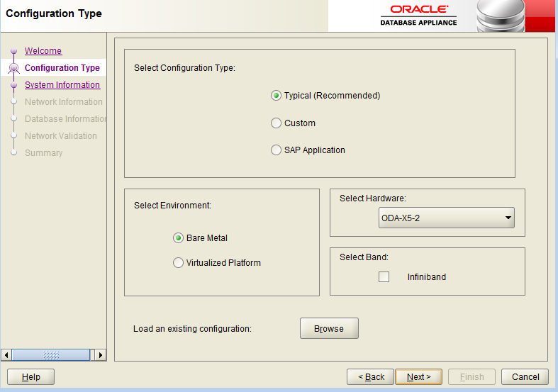Click the Select Configuration Type label
Image resolution: width=558 pixels, height=392 pixels.
click(184, 68)
